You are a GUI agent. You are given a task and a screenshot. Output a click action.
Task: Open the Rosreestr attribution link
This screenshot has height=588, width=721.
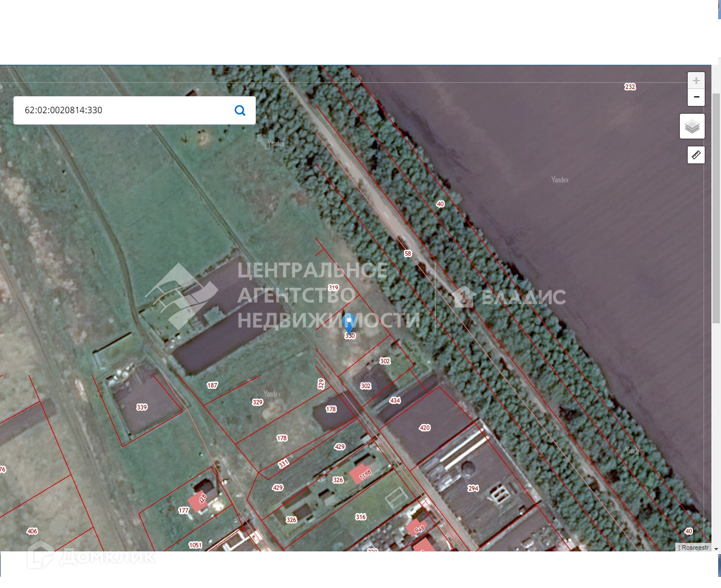(x=695, y=547)
